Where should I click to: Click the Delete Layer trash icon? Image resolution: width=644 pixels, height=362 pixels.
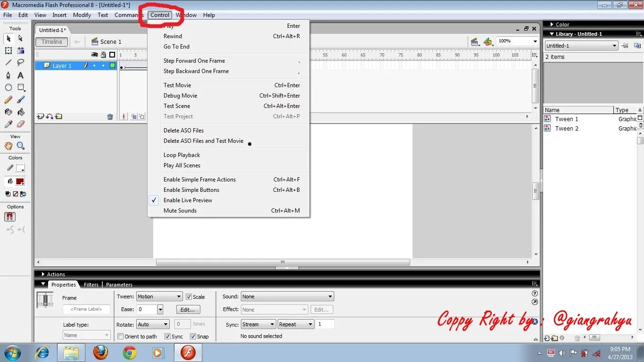point(110,117)
